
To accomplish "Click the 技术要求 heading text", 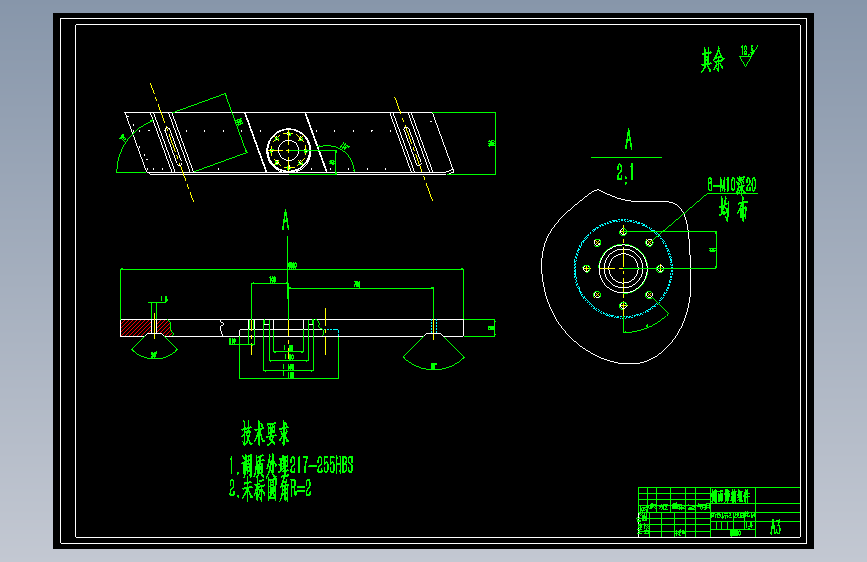I will 265,433.
